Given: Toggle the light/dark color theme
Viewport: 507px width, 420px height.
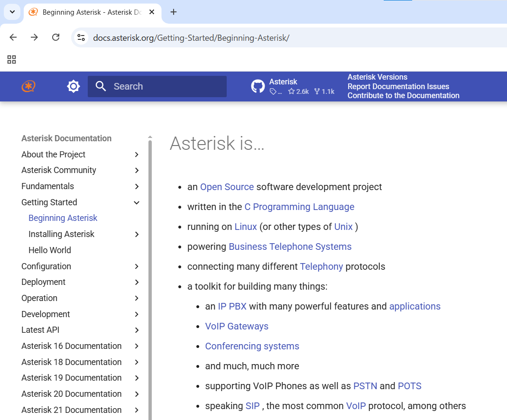Looking at the screenshot, I should (74, 86).
